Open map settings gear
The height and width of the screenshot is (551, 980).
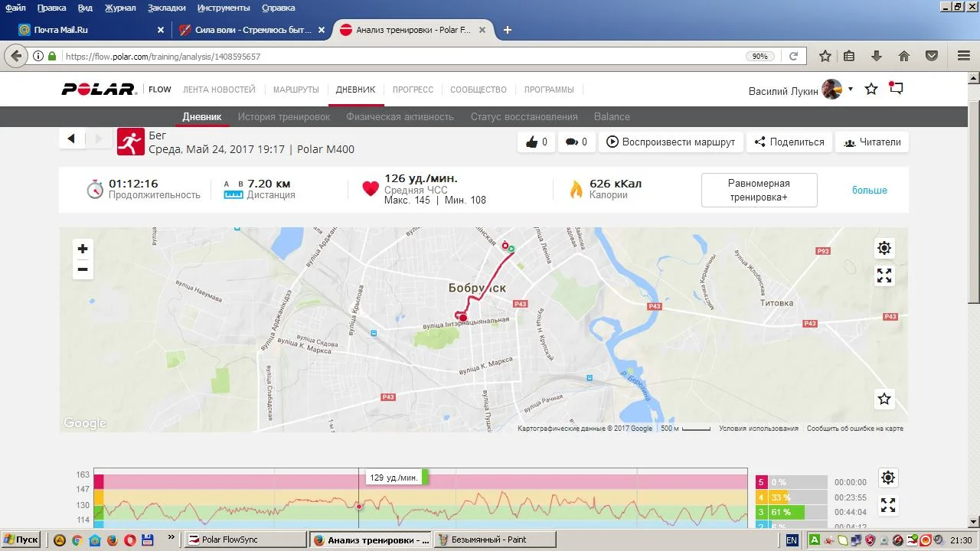coord(884,248)
